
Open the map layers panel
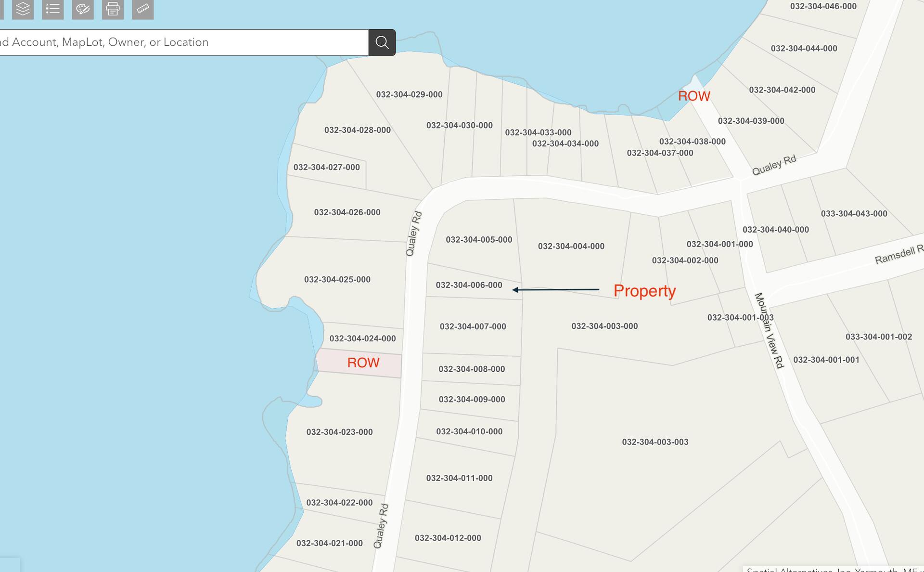pyautogui.click(x=23, y=9)
